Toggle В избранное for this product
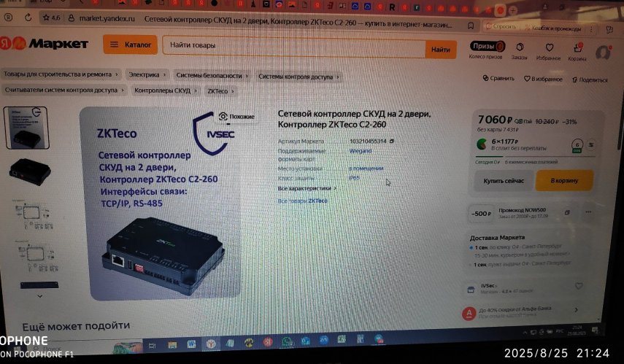Image resolution: width=624 pixels, height=364 pixels. click(x=543, y=80)
